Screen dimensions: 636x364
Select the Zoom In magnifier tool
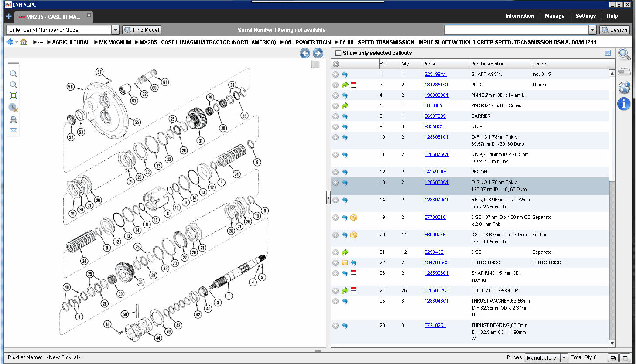(x=13, y=74)
